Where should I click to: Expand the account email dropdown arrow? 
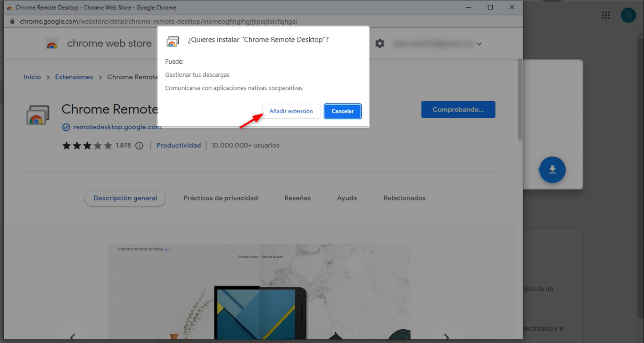(479, 44)
